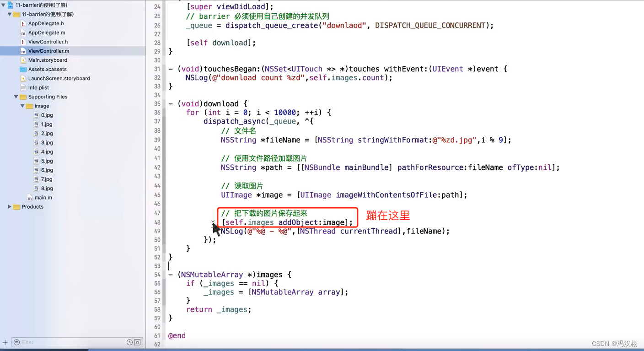Click line number 54 in the gutter
This screenshot has height=351, width=644.
click(157, 275)
